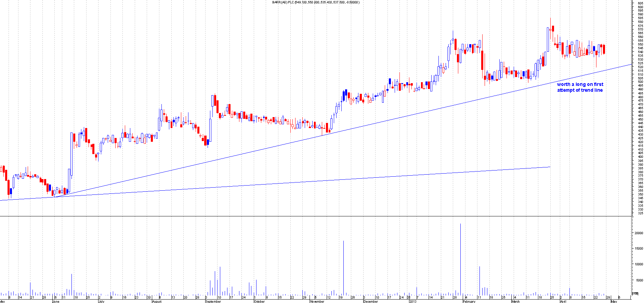
Task: Jump to the October axis label
Action: [x=259, y=301]
